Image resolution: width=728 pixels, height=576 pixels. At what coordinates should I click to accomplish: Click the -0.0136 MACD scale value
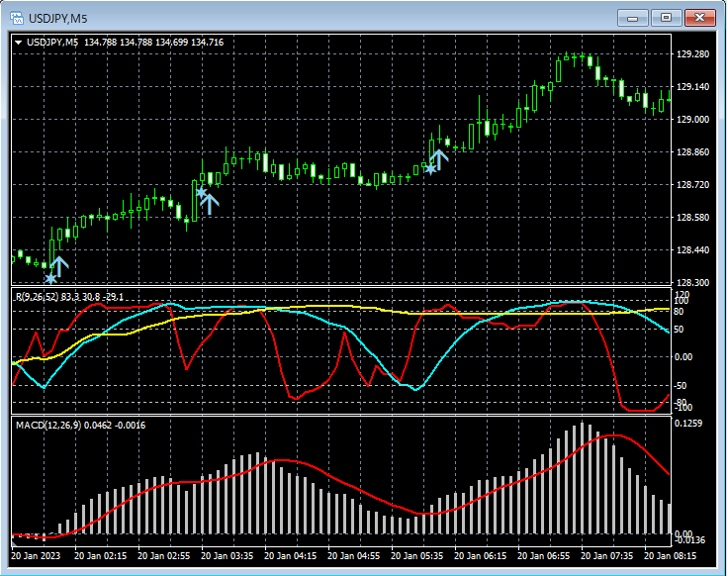(x=689, y=540)
